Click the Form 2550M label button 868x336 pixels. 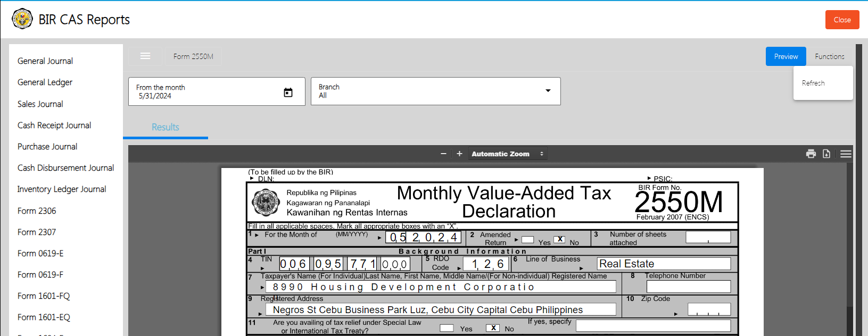193,56
